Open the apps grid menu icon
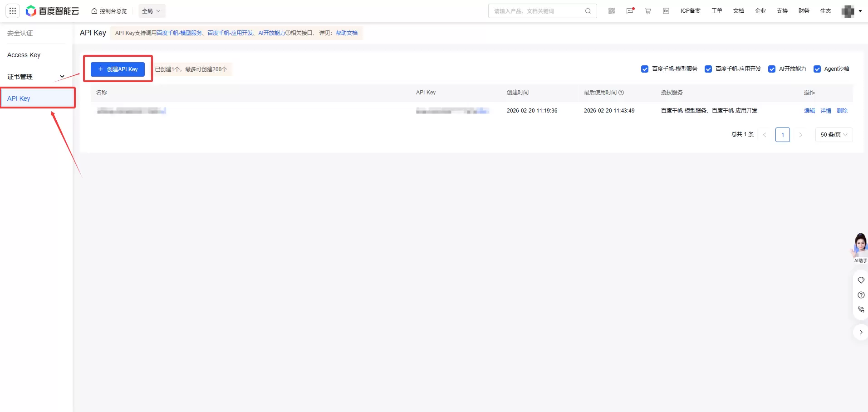Image resolution: width=868 pixels, height=412 pixels. (x=13, y=11)
